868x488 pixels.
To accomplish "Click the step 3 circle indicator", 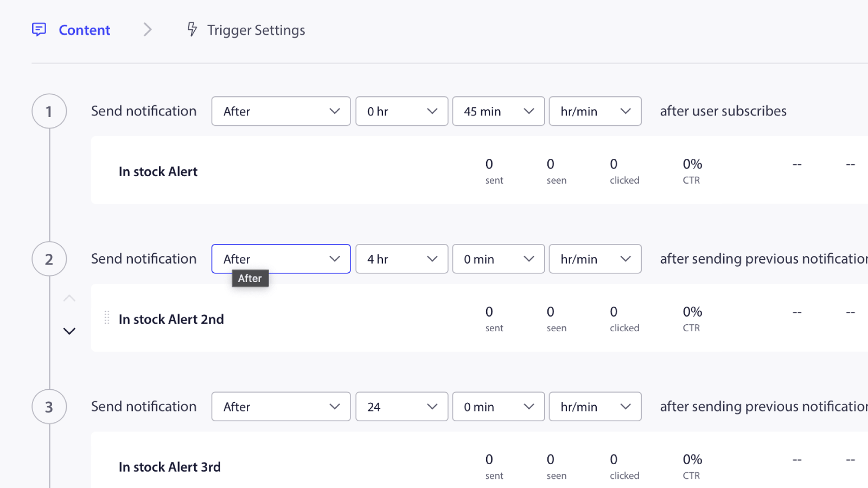I will (49, 406).
